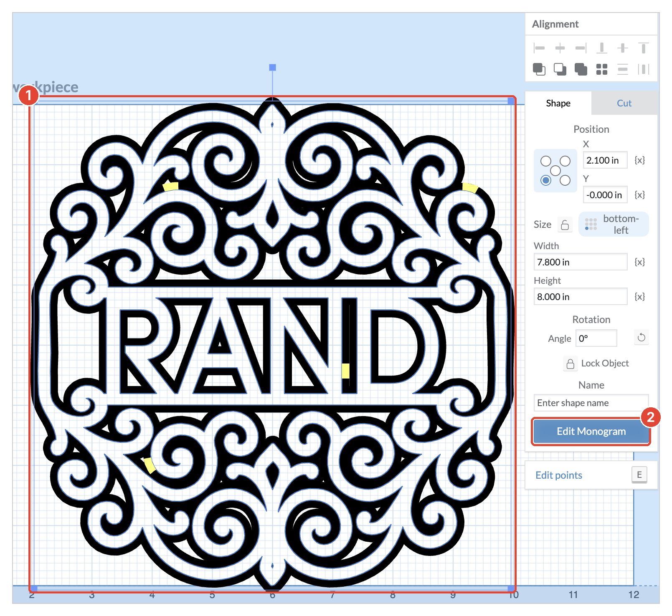Open the {x} formula for Width
The width and height of the screenshot is (672, 616).
[x=639, y=262]
